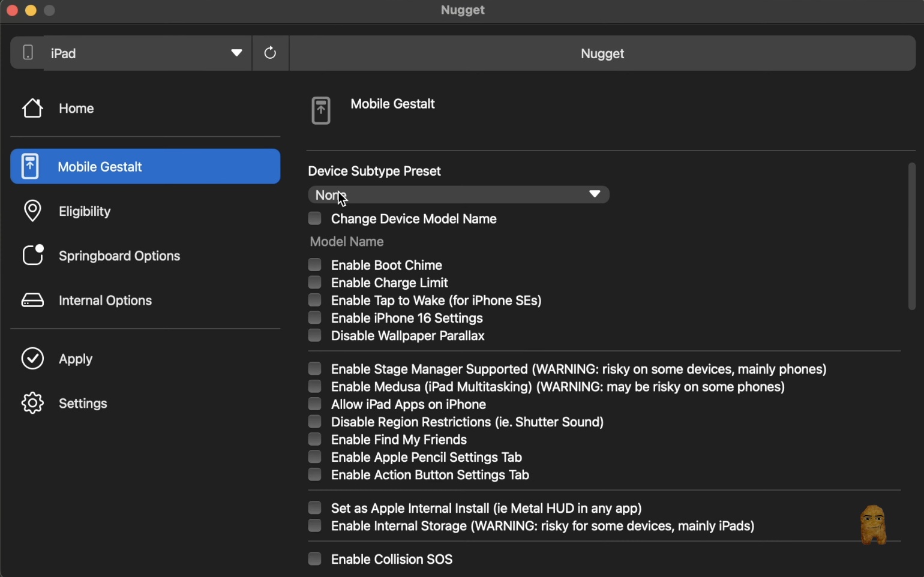Check Allow iPad Apps on iPhone
The height and width of the screenshot is (577, 924).
(x=315, y=404)
